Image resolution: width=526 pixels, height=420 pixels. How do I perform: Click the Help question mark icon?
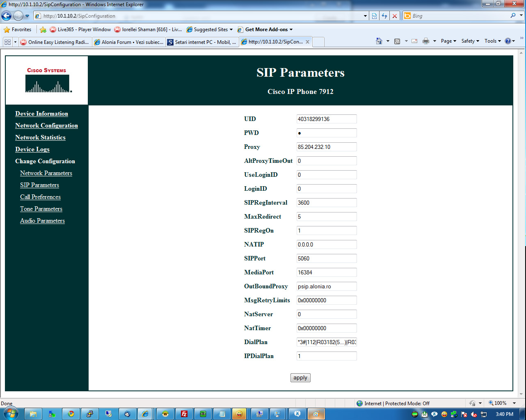pyautogui.click(x=508, y=41)
